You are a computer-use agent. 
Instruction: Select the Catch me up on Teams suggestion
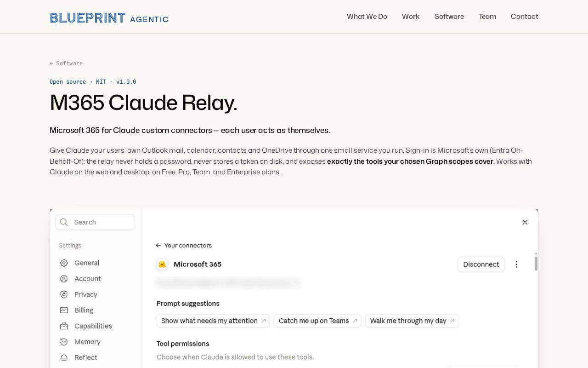pos(318,321)
